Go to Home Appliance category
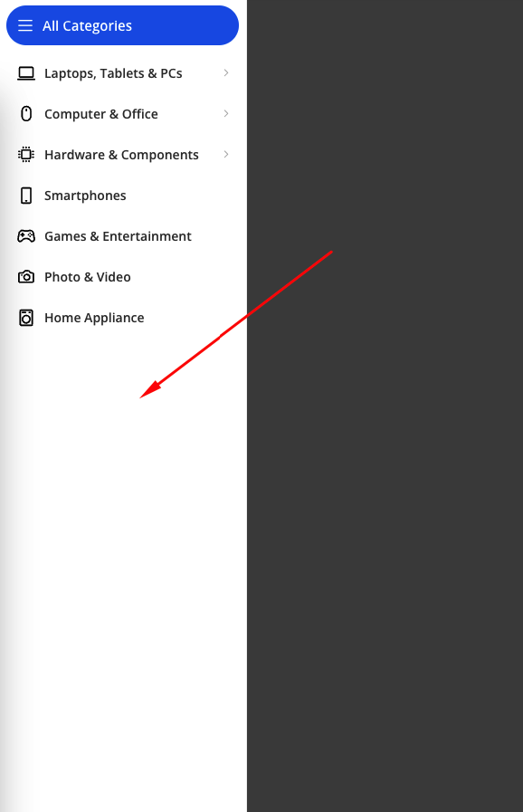This screenshot has height=812, width=523. [94, 318]
